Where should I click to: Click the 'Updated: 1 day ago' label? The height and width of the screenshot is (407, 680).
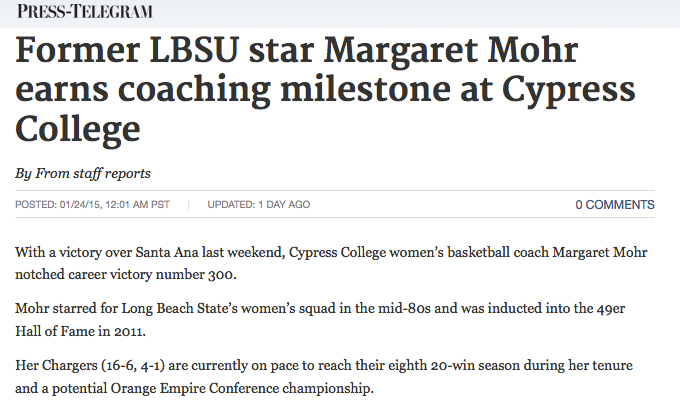pos(259,204)
